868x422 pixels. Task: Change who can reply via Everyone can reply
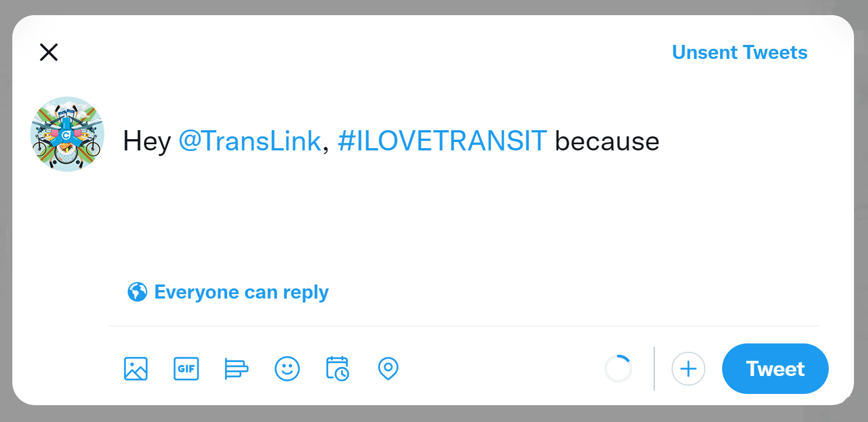(x=241, y=292)
